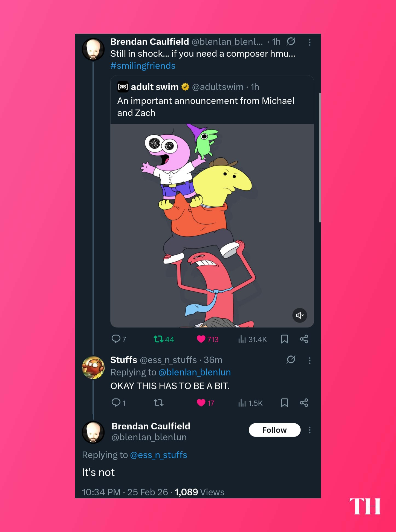Retweet the post with 44 retweets
The height and width of the screenshot is (532, 396).
164,339
